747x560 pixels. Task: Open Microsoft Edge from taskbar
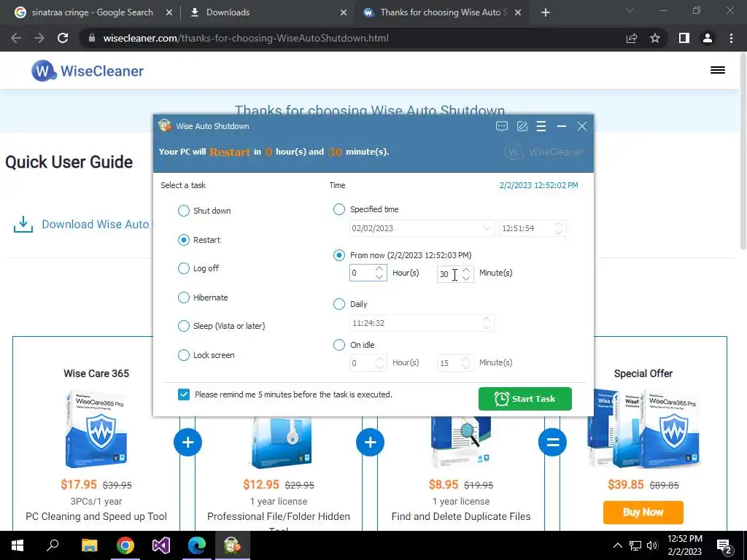[x=196, y=545]
